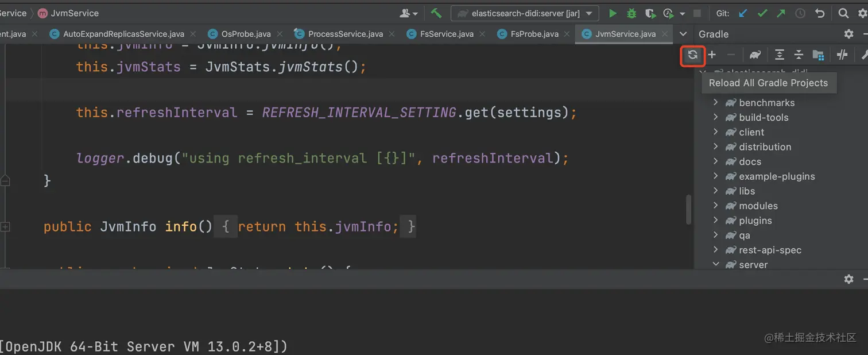Switch to AutoExpandReplicasService.java tab
The width and height of the screenshot is (868, 355).
pos(123,34)
